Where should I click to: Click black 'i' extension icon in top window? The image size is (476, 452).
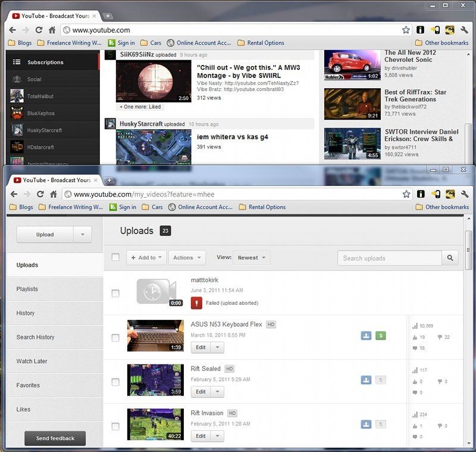click(420, 30)
